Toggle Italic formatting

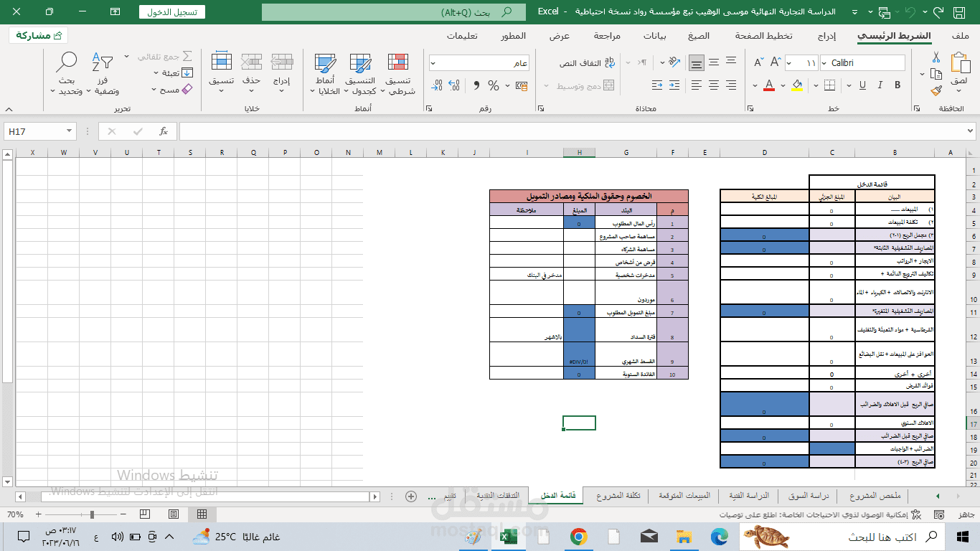coord(880,85)
